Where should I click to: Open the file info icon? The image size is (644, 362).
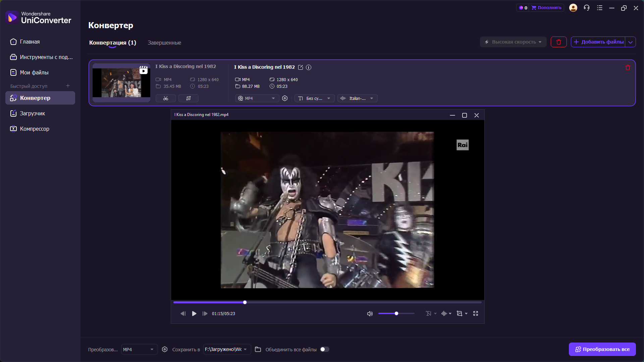[309, 67]
